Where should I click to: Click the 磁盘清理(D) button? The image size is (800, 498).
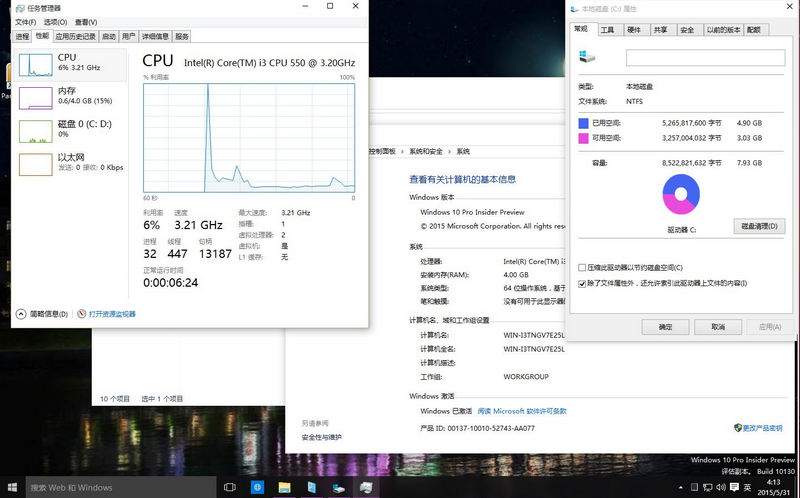(x=759, y=226)
